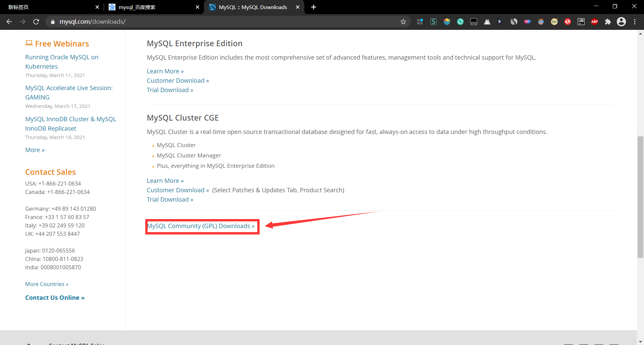Click the 'MySQL Cluster Manager' bullet text

(189, 156)
